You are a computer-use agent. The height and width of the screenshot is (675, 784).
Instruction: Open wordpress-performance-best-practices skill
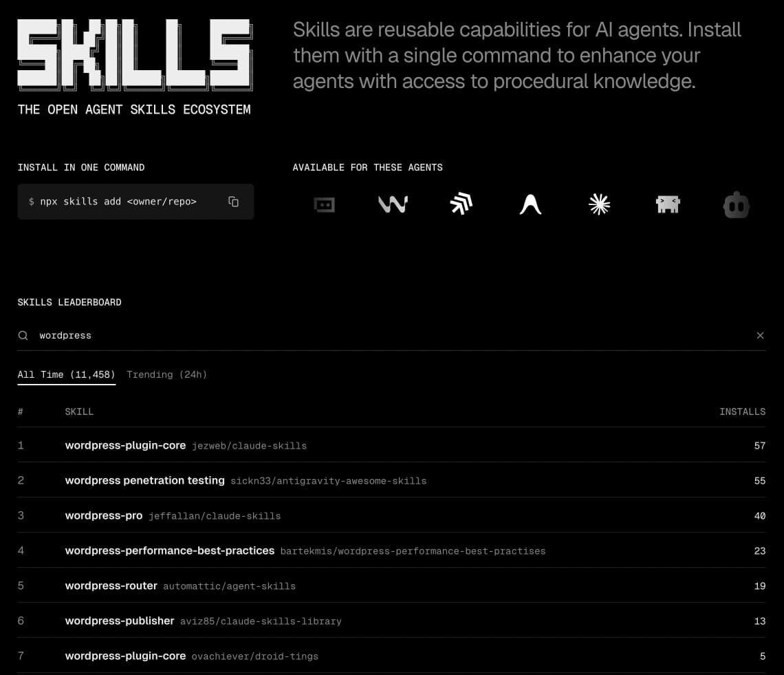click(x=169, y=550)
